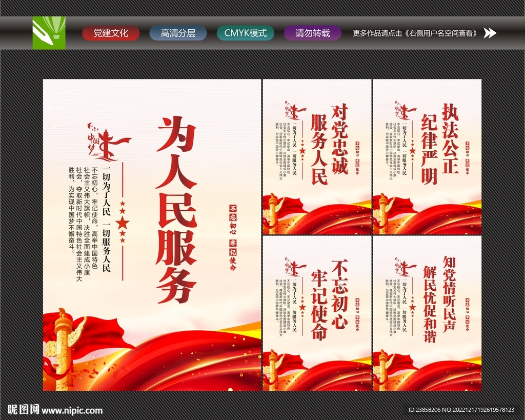The width and height of the screenshot is (525, 420).
Task: Select the red 党建文化 tag button
Action: coord(111,33)
